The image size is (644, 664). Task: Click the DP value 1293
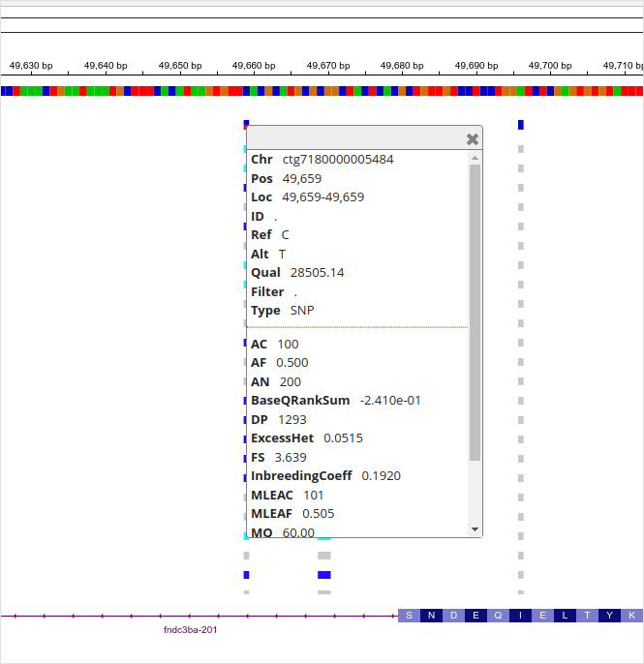click(292, 420)
